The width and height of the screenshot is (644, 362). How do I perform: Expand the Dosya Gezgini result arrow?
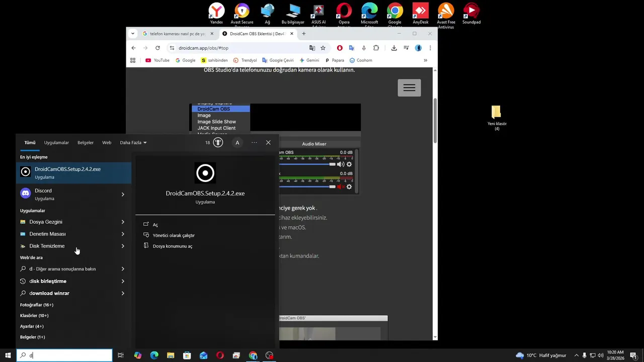tap(123, 222)
